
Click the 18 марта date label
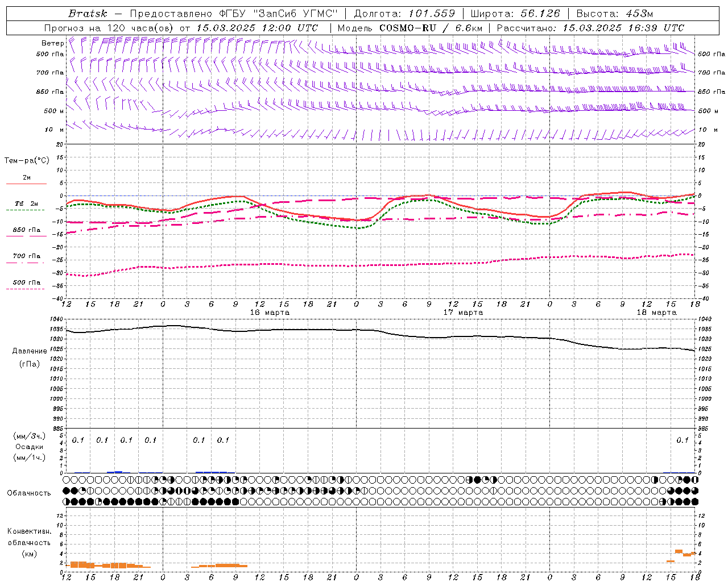[656, 313]
